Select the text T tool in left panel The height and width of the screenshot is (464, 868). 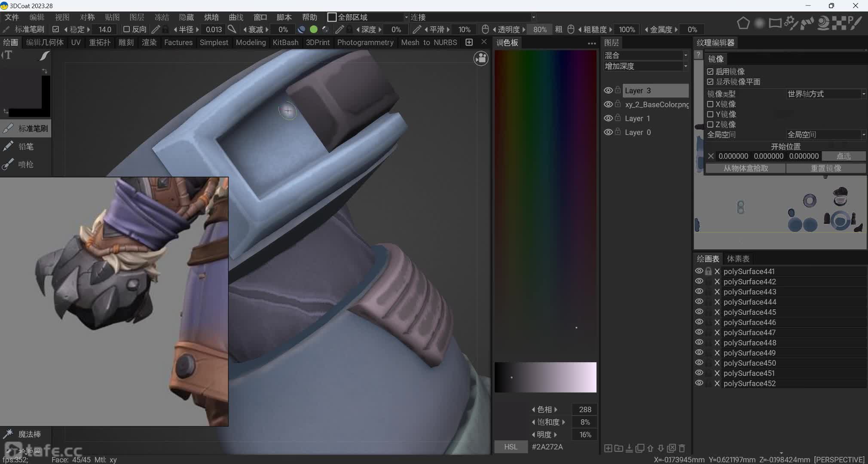7,55
